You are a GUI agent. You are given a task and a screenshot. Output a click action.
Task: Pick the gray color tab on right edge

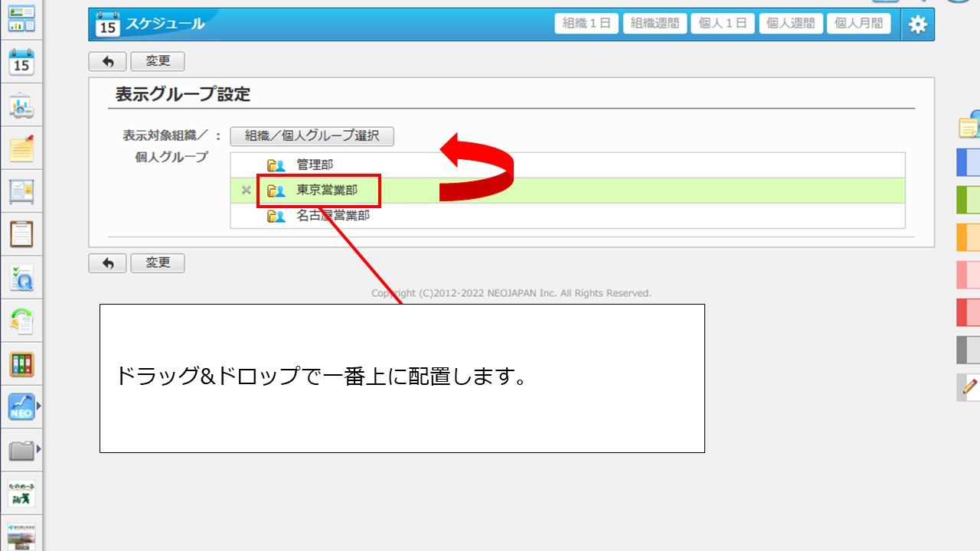click(x=969, y=350)
